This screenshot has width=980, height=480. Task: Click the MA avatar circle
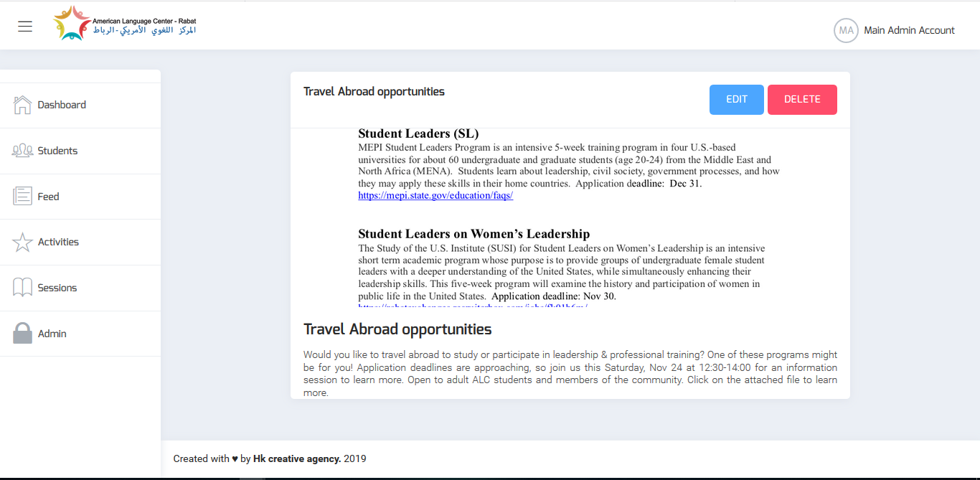(x=846, y=30)
